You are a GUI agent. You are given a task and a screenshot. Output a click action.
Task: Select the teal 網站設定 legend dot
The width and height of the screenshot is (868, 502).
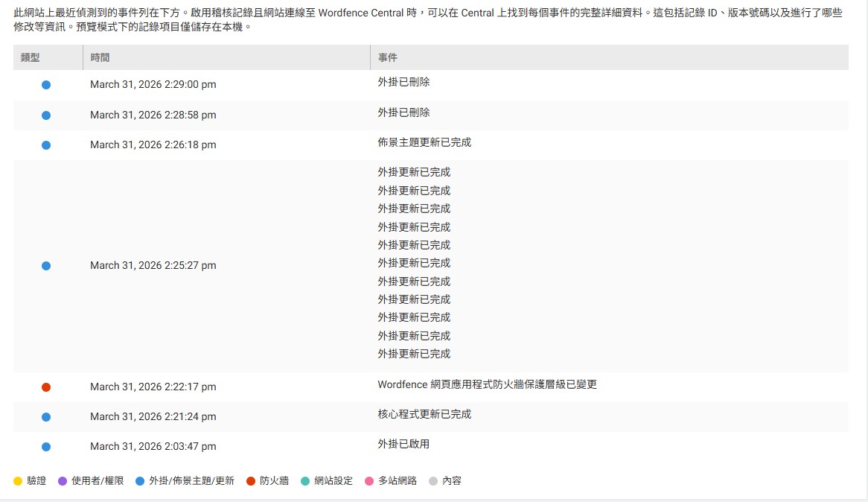click(x=305, y=481)
